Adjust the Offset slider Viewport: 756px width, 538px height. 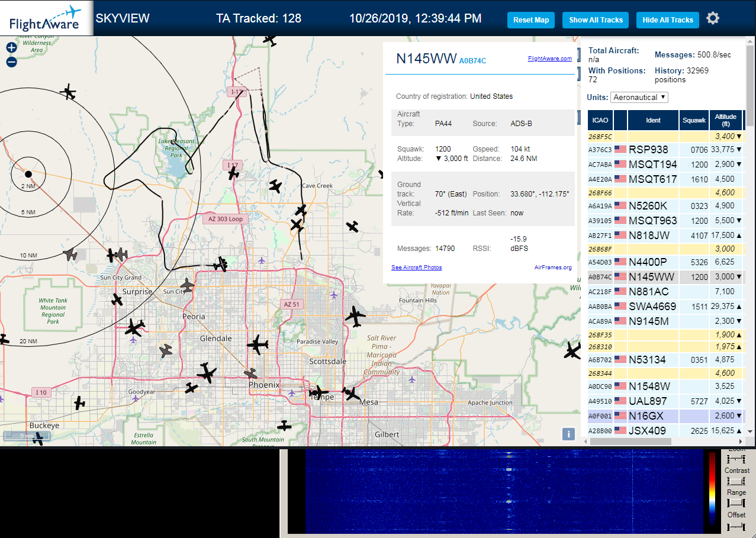(x=736, y=526)
